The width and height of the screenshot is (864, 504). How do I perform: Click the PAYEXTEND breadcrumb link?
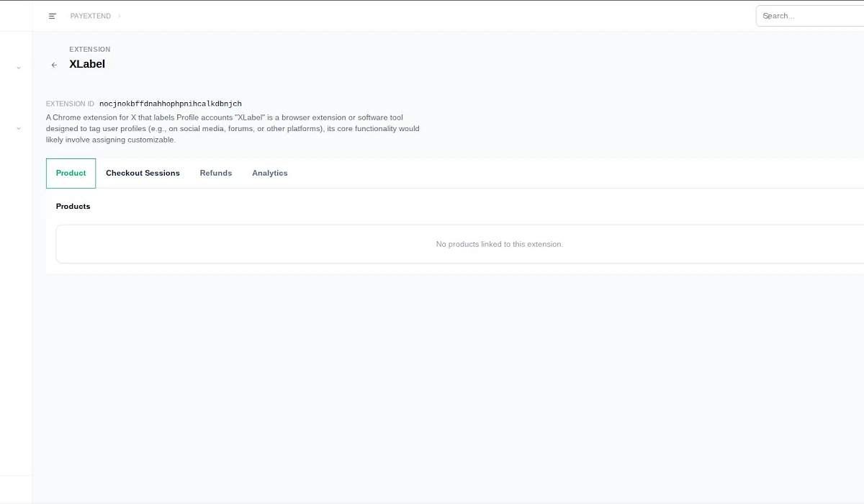89,16
